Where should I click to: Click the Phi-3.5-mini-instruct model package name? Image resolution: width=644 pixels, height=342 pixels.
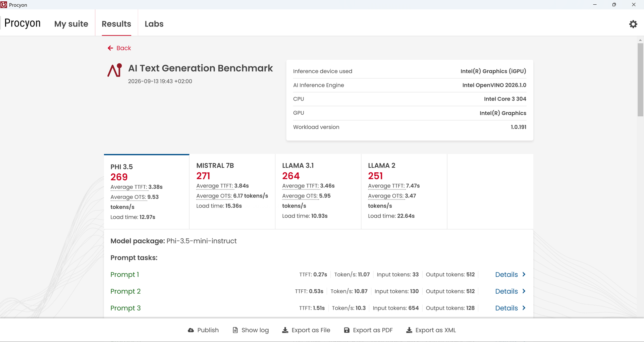pos(202,241)
